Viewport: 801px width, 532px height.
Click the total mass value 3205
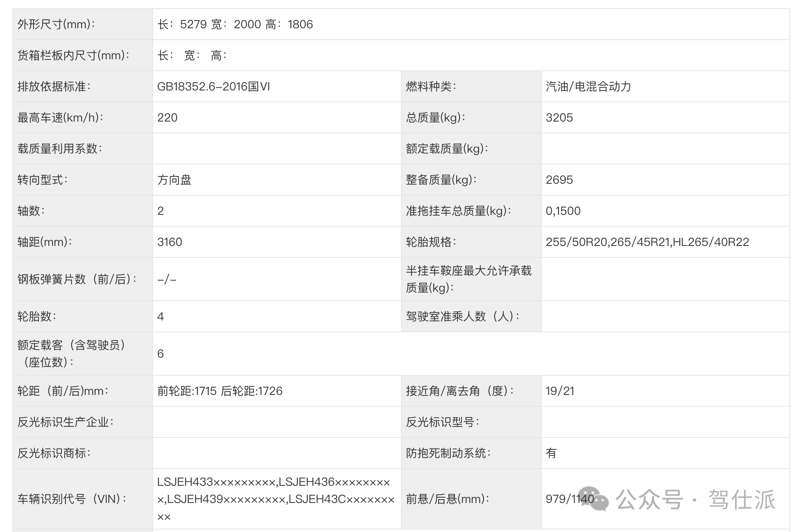559,118
